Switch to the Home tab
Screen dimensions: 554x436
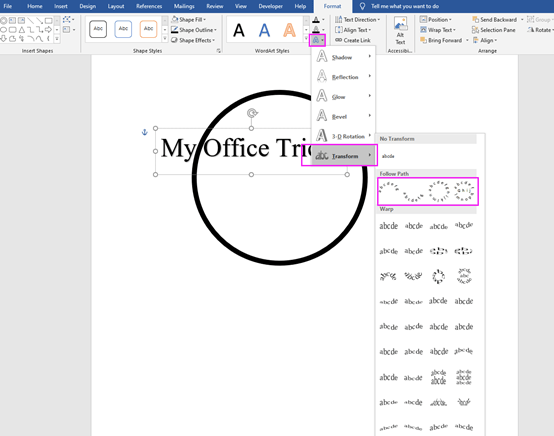[35, 6]
